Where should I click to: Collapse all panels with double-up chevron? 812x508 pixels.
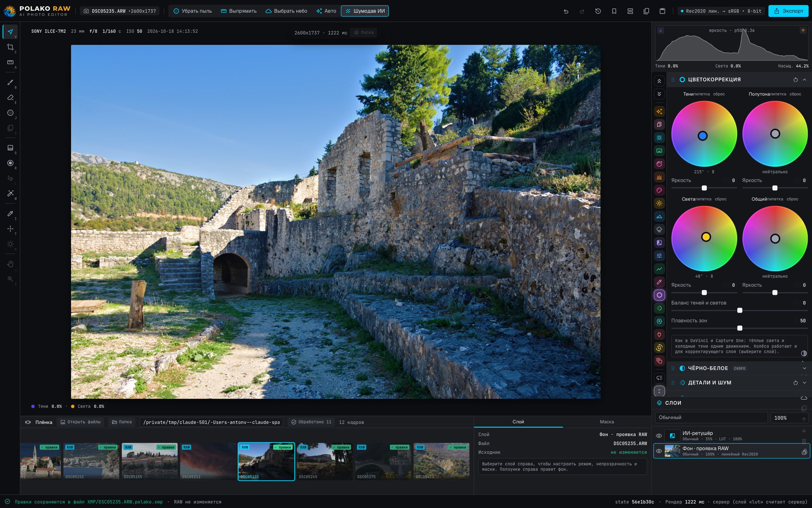[659, 81]
